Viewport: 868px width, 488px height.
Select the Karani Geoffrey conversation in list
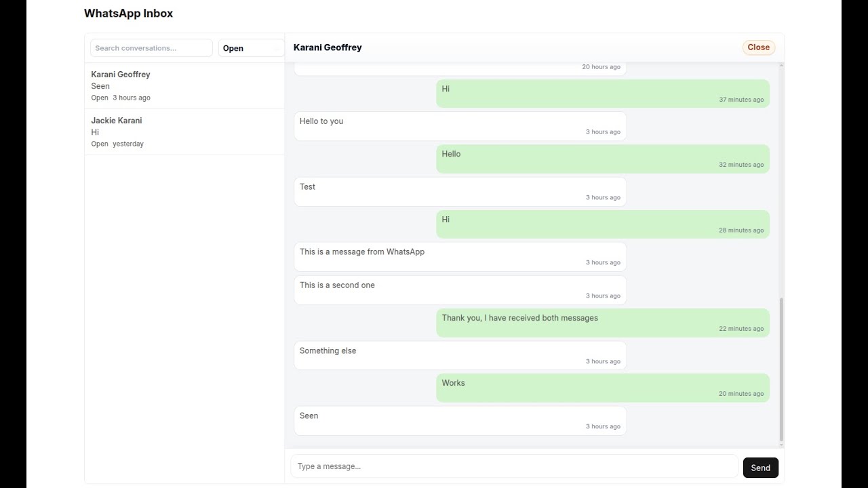click(184, 85)
